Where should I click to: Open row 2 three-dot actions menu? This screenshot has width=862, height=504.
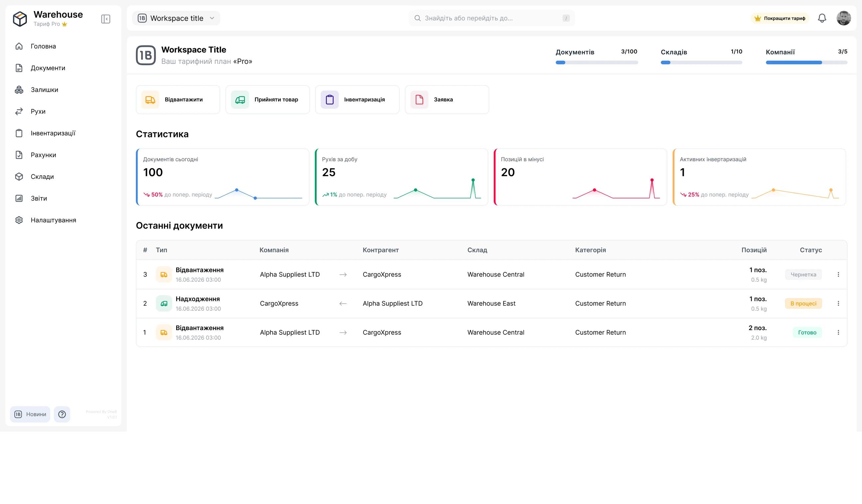click(x=838, y=303)
